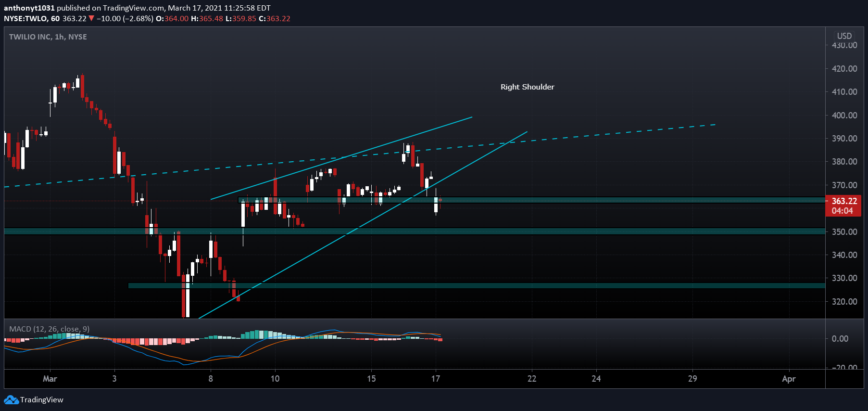Click the TradingView cloud logo icon
868x411 pixels.
(x=11, y=400)
